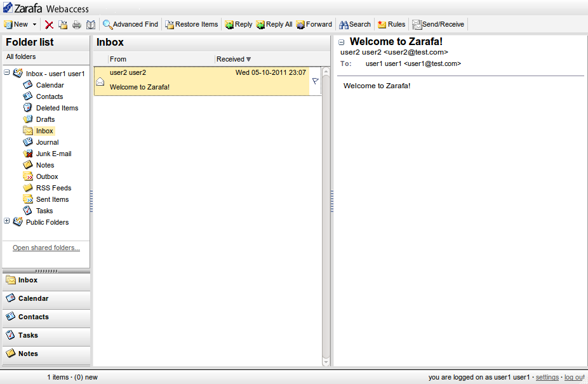Open Sent Items folder
The image size is (588, 384).
point(52,199)
